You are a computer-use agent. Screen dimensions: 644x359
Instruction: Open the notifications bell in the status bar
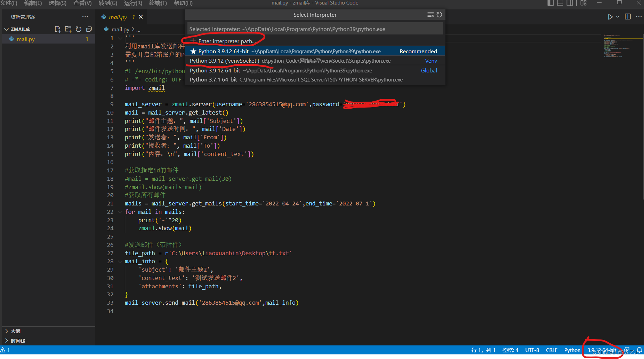(x=639, y=350)
